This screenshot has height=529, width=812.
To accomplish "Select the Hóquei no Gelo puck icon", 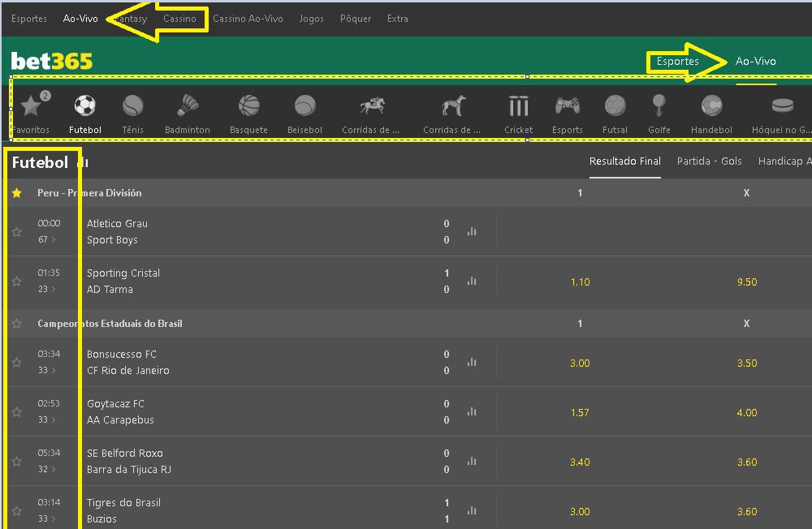I will pos(783,105).
